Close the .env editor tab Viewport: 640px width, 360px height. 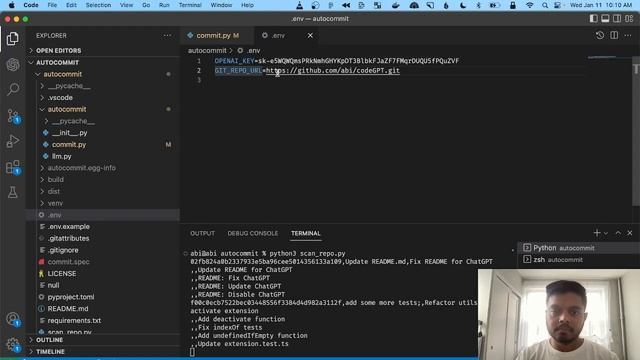[x=310, y=36]
